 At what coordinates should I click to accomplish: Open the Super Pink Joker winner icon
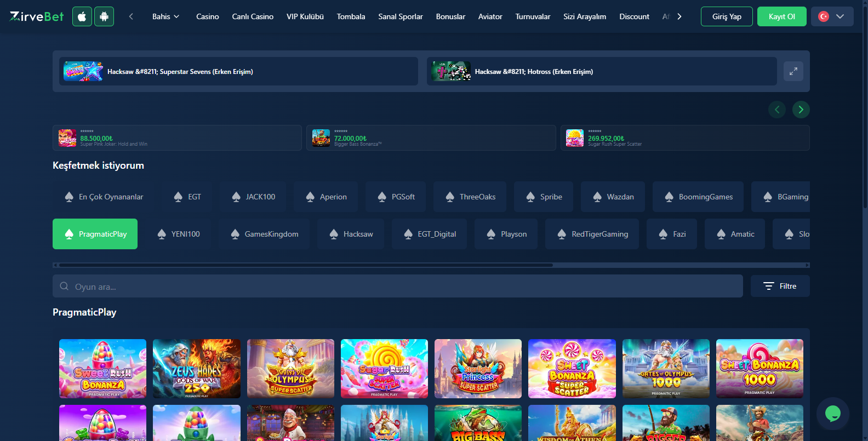coord(67,138)
